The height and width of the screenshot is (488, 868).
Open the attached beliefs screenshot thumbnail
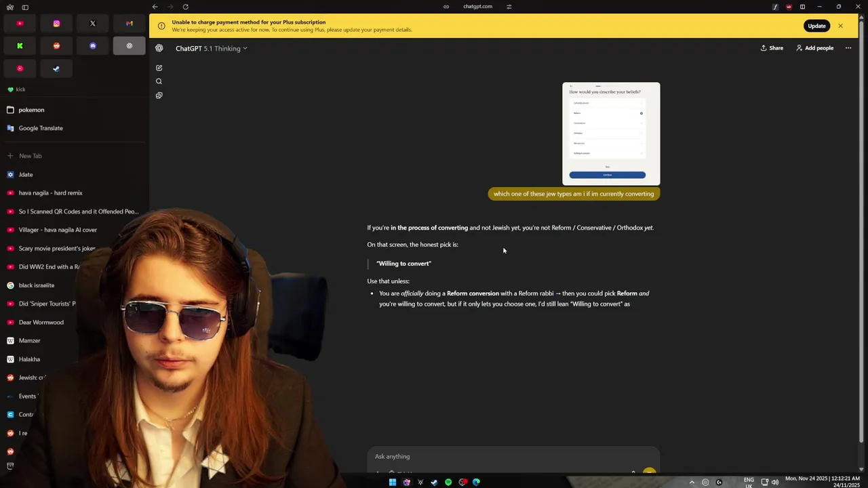611,134
